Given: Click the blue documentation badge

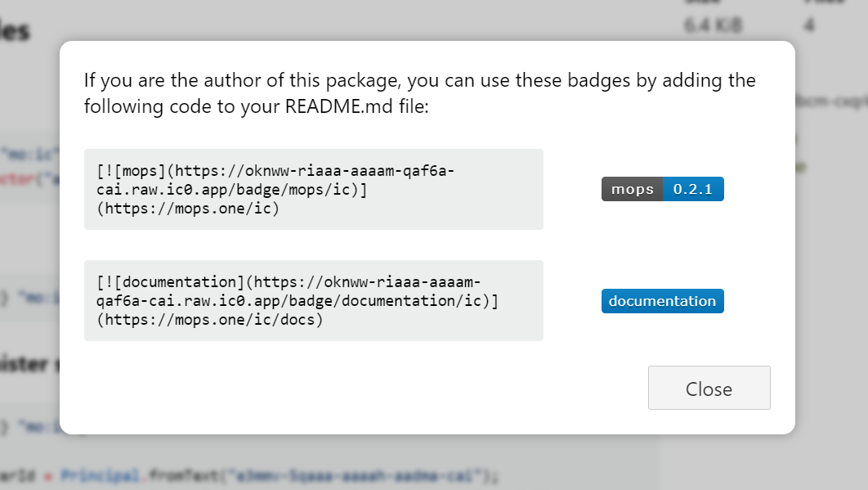Looking at the screenshot, I should click(662, 301).
